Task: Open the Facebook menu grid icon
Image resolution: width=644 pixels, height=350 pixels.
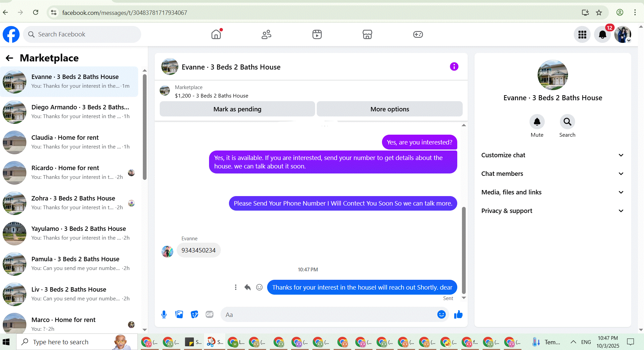Action: [582, 34]
